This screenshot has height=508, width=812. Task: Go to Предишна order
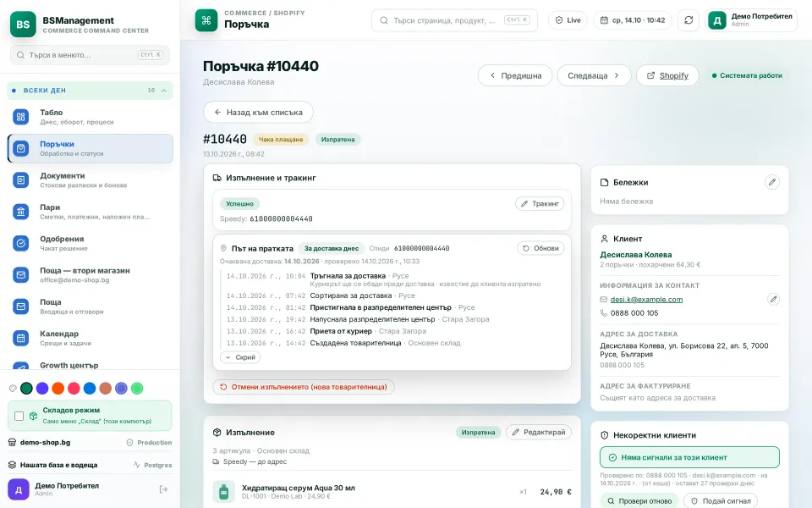515,75
